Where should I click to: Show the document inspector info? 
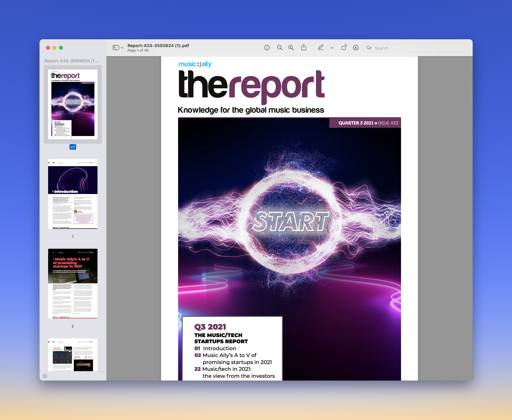267,48
